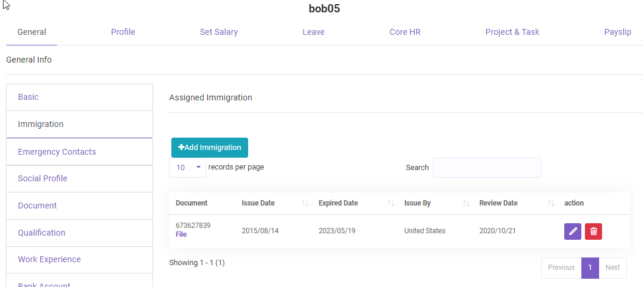Click the Search input field
The image size is (644, 287).
coord(487,168)
